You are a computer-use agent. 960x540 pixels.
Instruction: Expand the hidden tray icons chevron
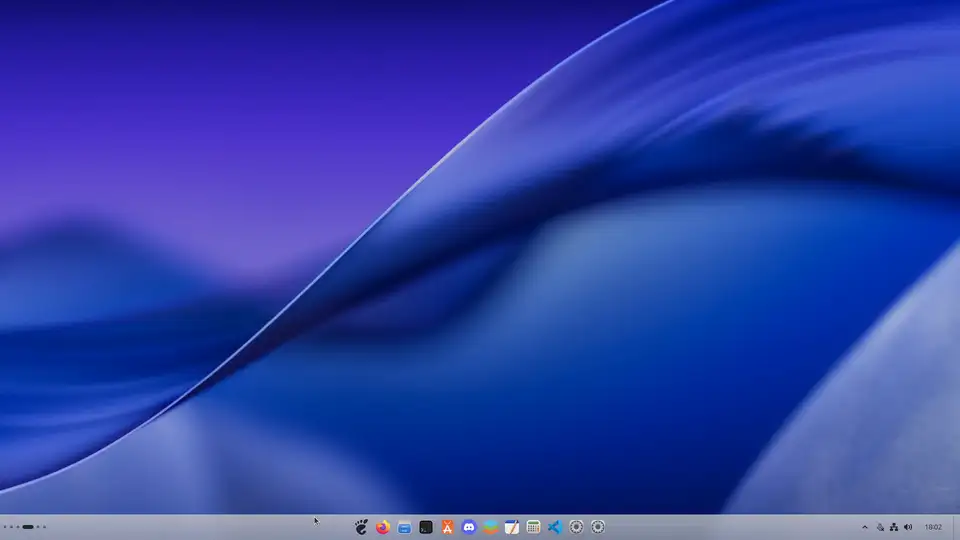pos(865,527)
